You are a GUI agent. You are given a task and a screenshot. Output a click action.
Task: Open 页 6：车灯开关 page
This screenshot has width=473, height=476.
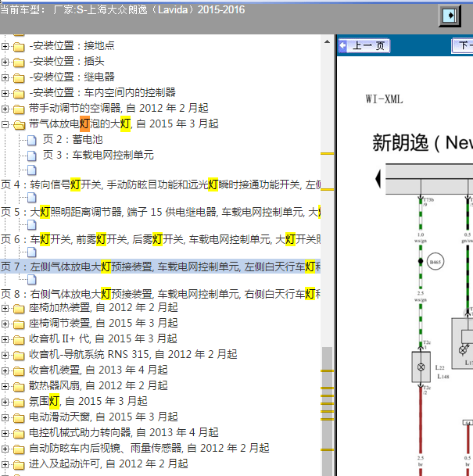coord(160,239)
